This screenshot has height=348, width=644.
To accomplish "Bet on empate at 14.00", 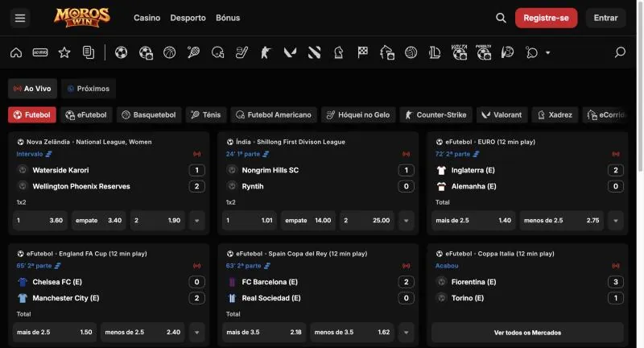I will click(x=308, y=221).
